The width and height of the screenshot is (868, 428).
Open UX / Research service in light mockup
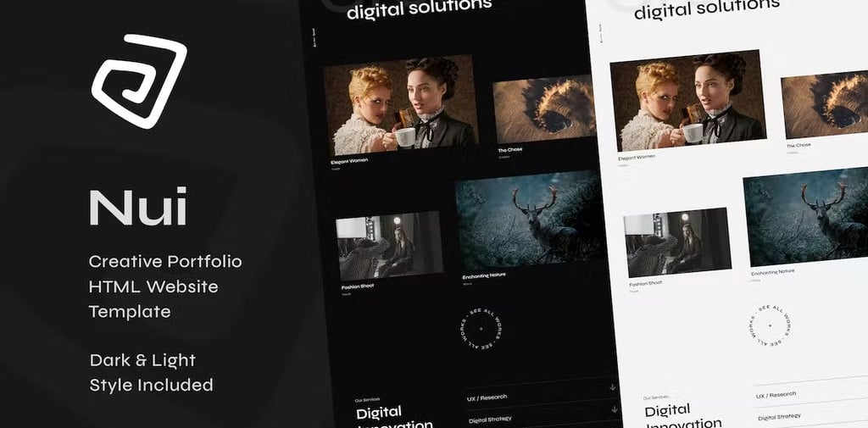click(x=776, y=395)
